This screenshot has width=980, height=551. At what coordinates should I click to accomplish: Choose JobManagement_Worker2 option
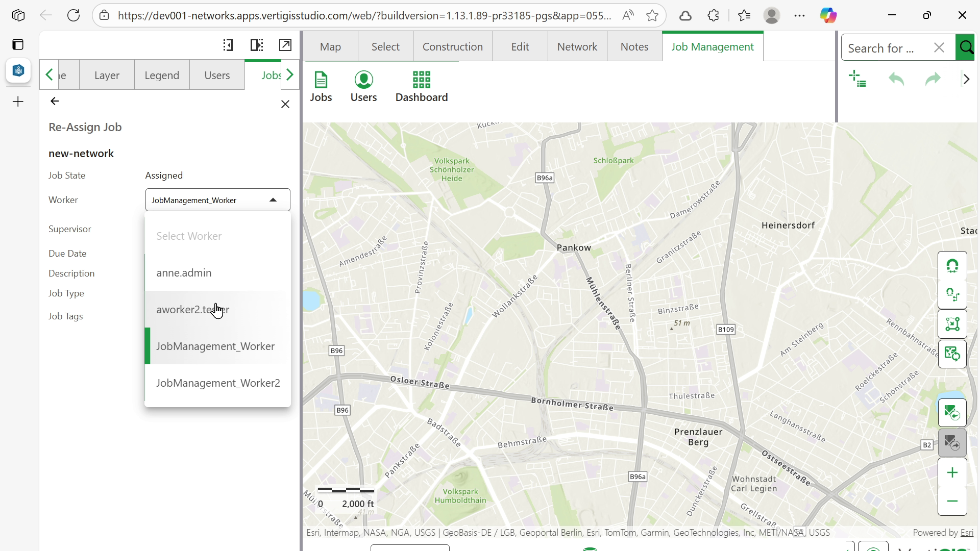tap(218, 383)
